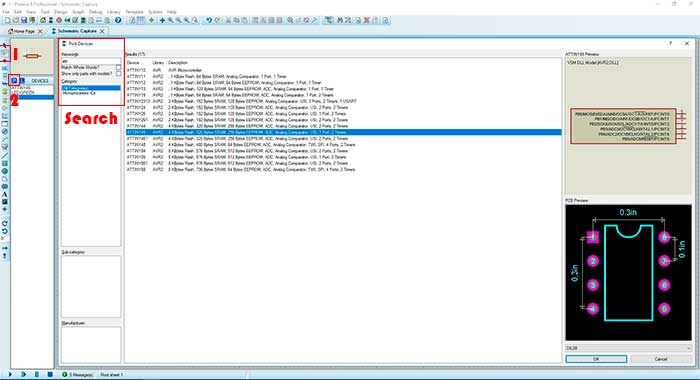The image size is (700, 380).
Task: Stop the simulation with the square button
Action: click(x=50, y=375)
